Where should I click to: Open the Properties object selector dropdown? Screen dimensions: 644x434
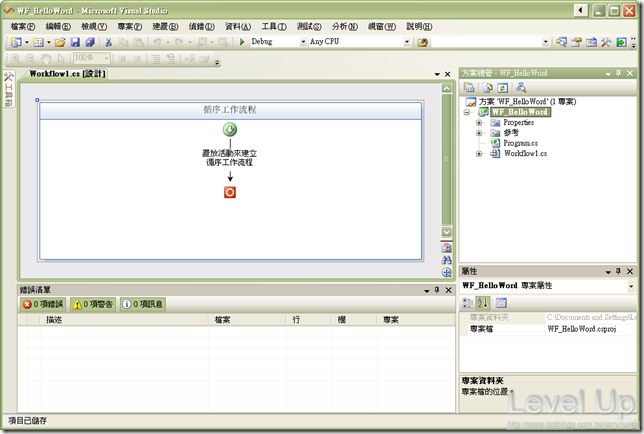point(631,286)
